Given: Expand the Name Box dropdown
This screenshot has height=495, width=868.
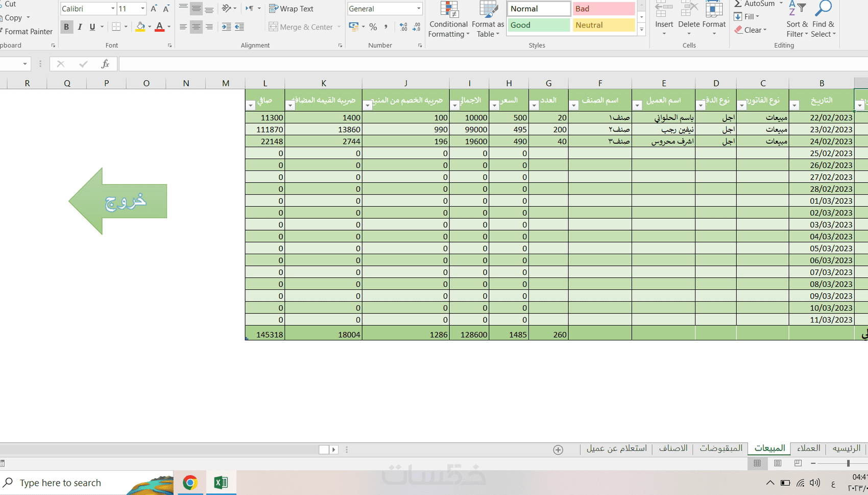Looking at the screenshot, I should click(25, 64).
